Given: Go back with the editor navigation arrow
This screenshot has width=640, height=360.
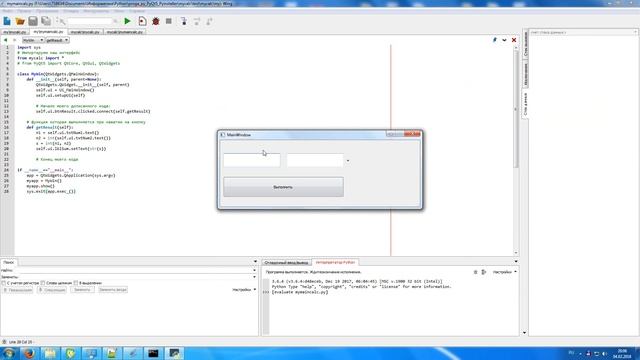Looking at the screenshot, I should [x=5, y=40].
